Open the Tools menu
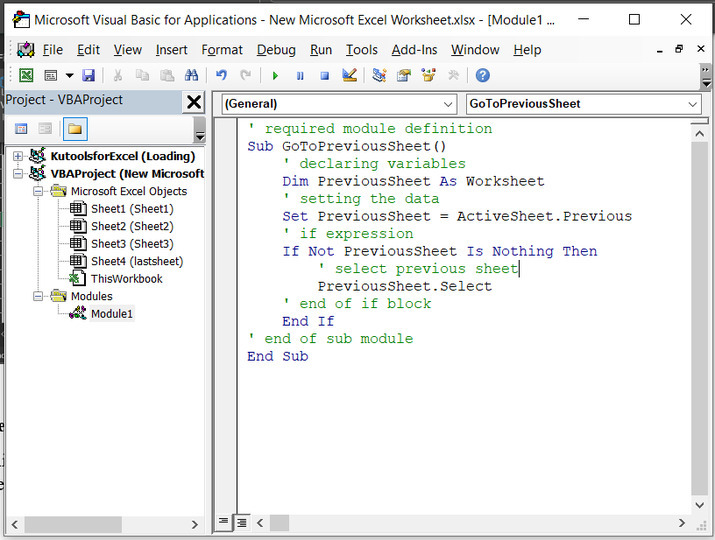Viewport: 715px width, 540px height. point(362,50)
